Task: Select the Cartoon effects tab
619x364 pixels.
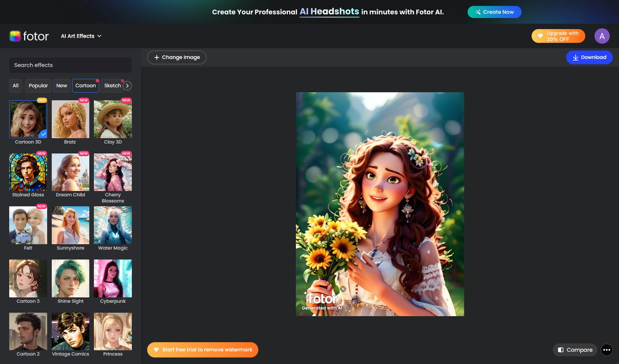Action: coord(86,86)
